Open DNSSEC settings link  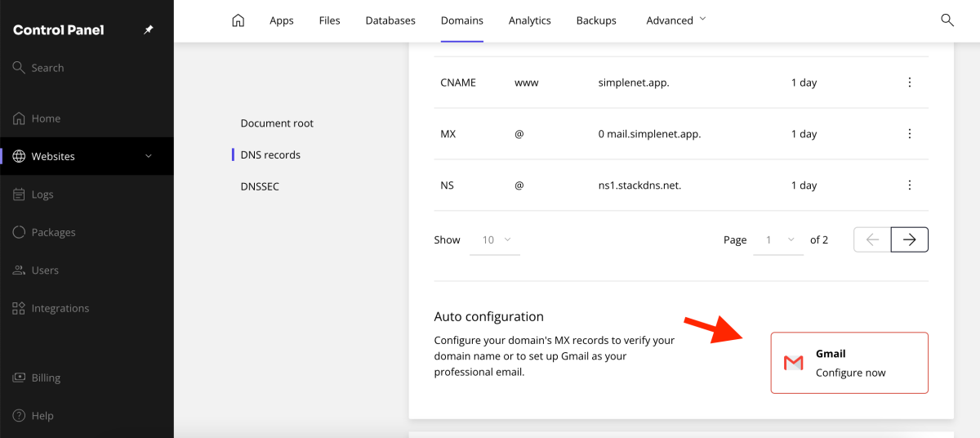tap(260, 186)
